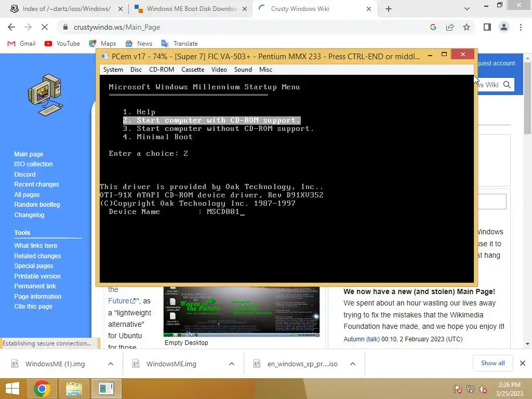The height and width of the screenshot is (399, 532).
Task: Open Recent changes link
Action: [37, 184]
